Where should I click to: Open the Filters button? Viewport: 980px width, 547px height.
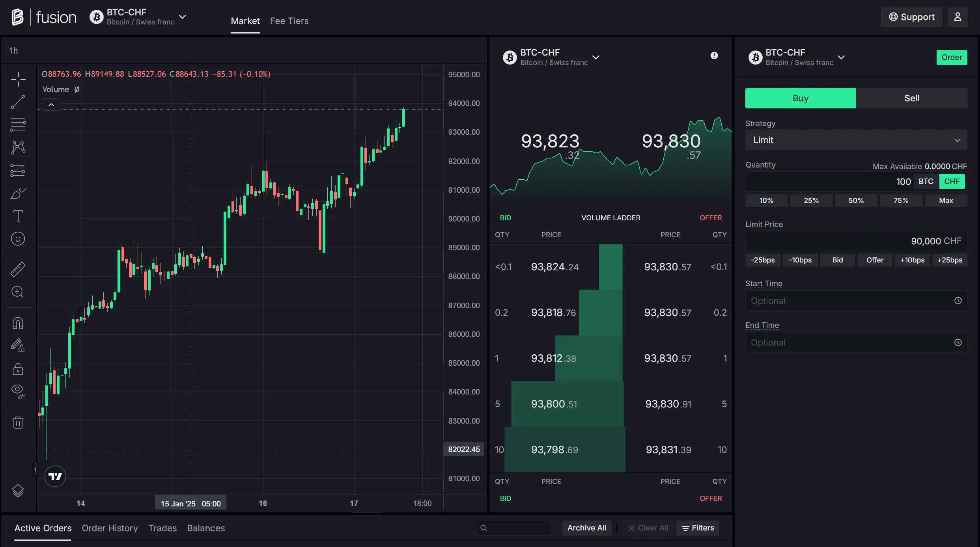[698, 528]
